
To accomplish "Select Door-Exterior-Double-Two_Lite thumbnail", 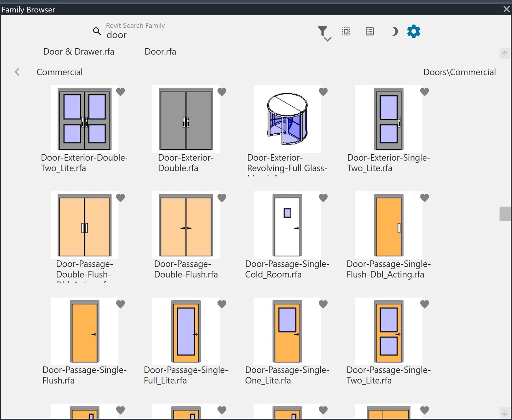I will pos(85,119).
